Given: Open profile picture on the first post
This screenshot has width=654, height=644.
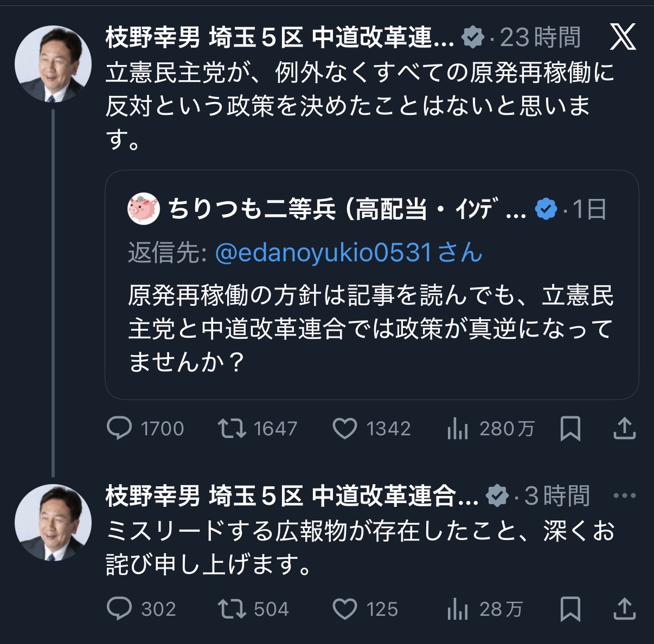Looking at the screenshot, I should [x=53, y=63].
